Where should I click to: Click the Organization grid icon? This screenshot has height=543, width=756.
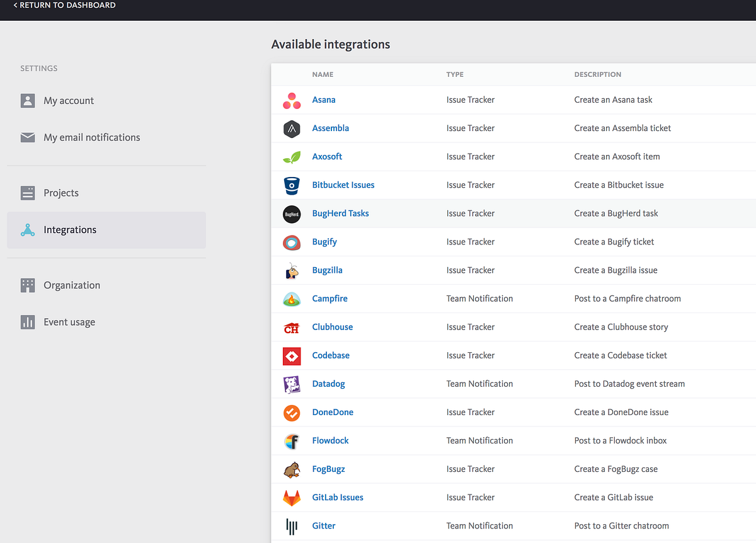(28, 285)
